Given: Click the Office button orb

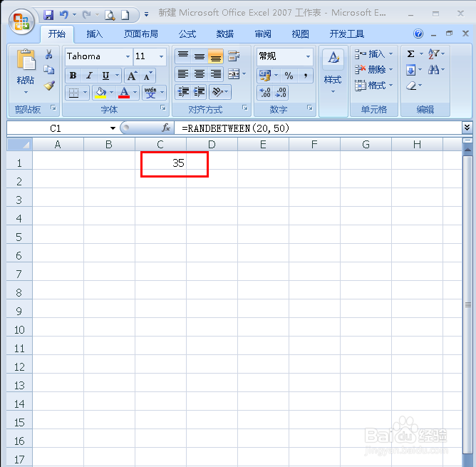Looking at the screenshot, I should click(21, 22).
